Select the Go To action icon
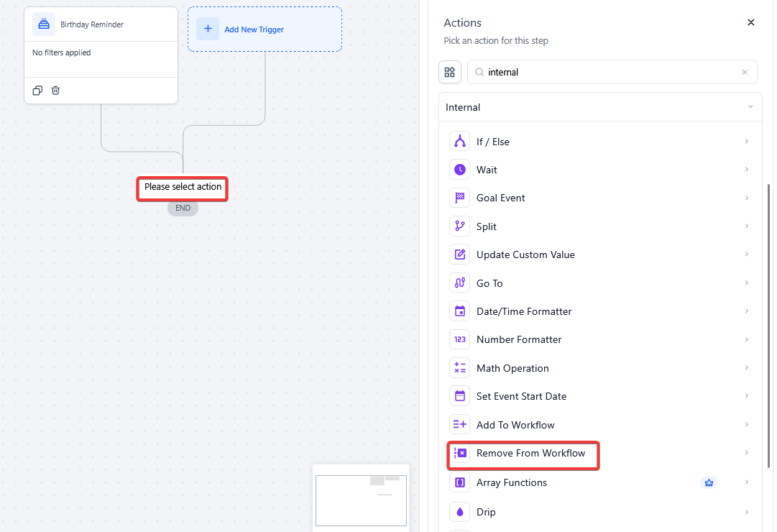The image size is (777, 532). [460, 283]
